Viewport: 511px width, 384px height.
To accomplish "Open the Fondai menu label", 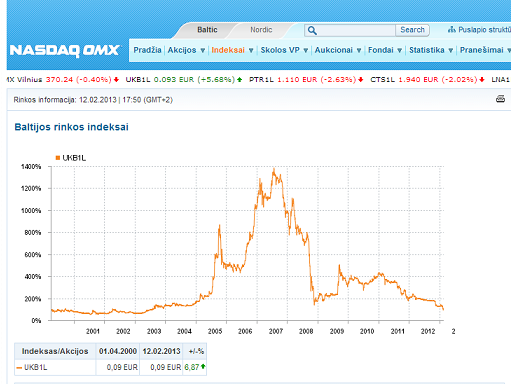I will click(x=381, y=50).
